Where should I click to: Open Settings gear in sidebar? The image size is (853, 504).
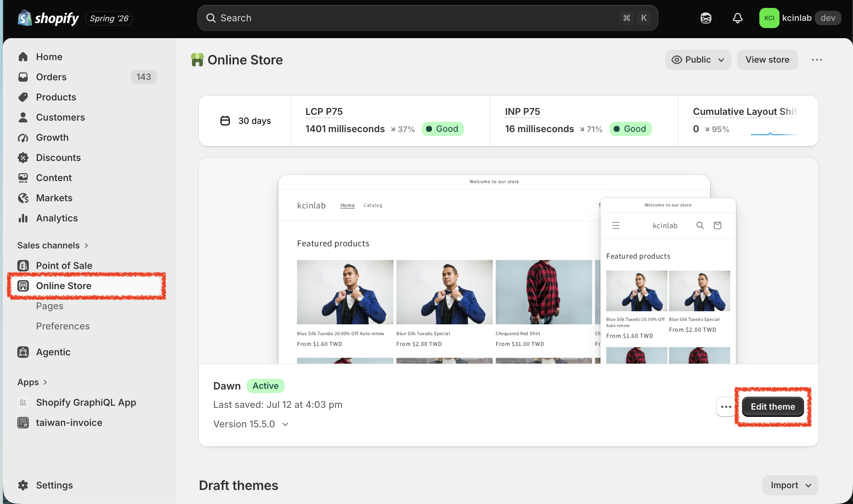point(23,485)
